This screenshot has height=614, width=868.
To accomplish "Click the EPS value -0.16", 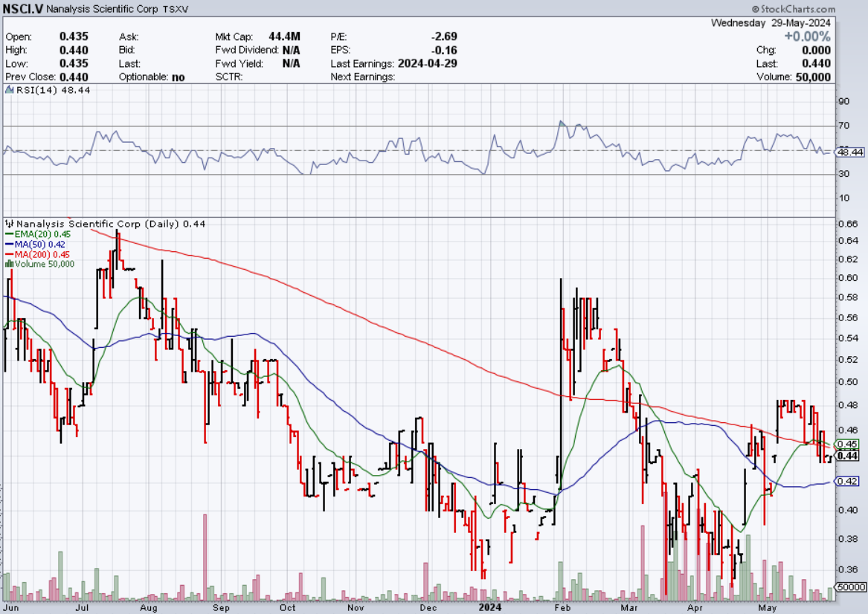I will click(444, 50).
